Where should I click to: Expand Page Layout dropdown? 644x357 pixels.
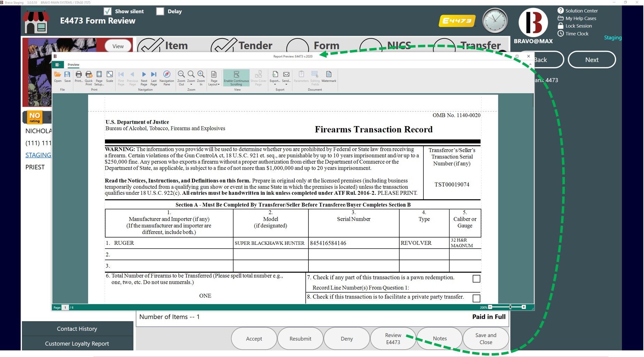pos(214,78)
